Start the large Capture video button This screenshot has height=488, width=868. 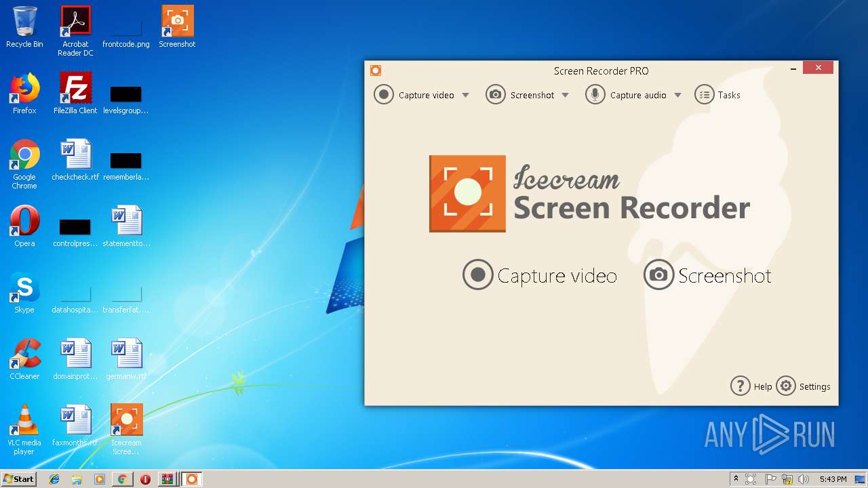click(x=540, y=275)
